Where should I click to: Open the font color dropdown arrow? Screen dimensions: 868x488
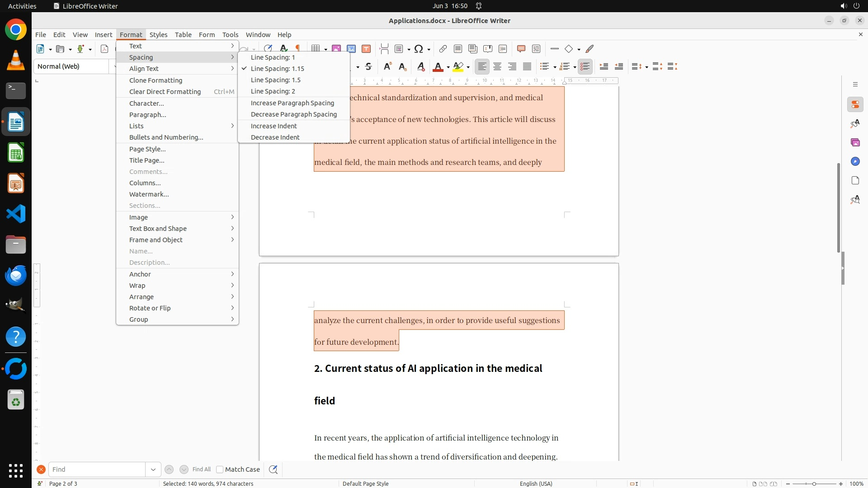click(x=448, y=67)
